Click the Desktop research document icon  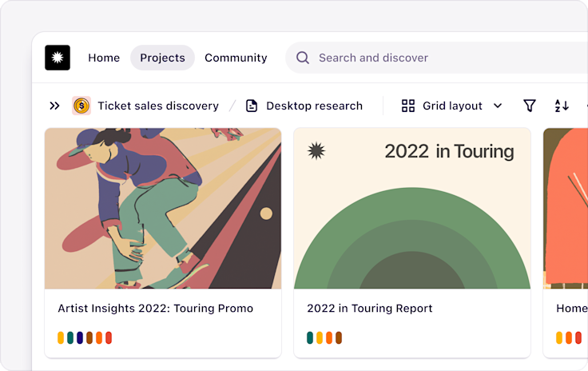252,106
